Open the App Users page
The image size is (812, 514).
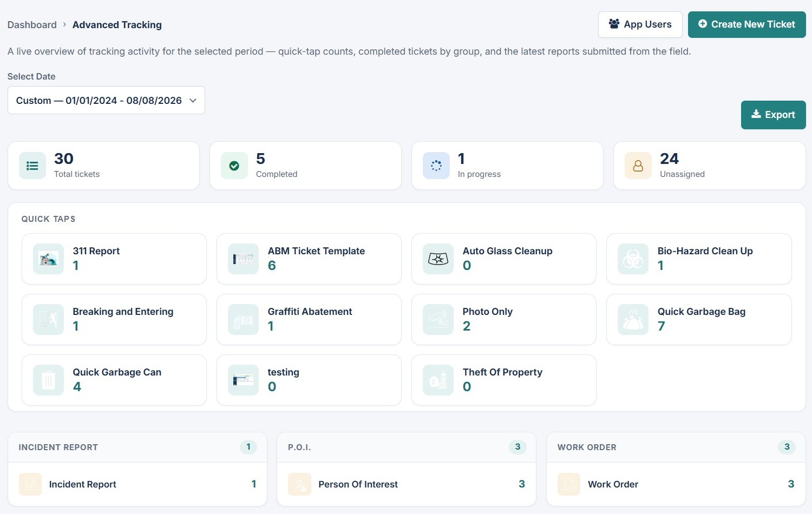pos(640,25)
